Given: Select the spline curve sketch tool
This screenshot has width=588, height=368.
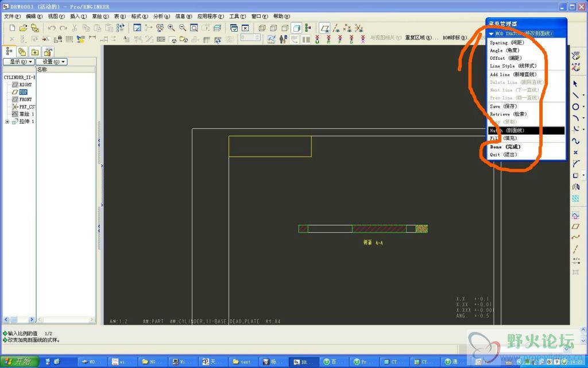Looking at the screenshot, I should click(x=575, y=141).
